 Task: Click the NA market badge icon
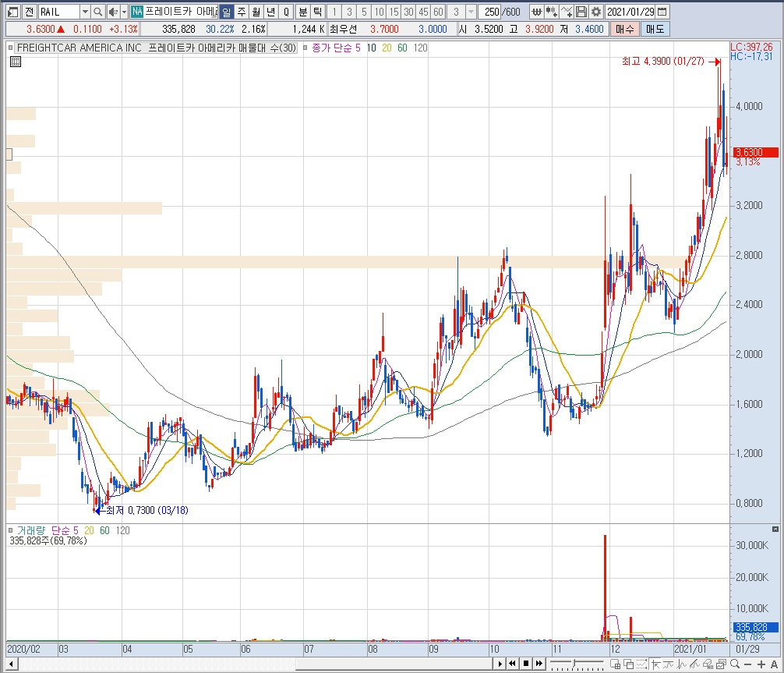[x=137, y=12]
